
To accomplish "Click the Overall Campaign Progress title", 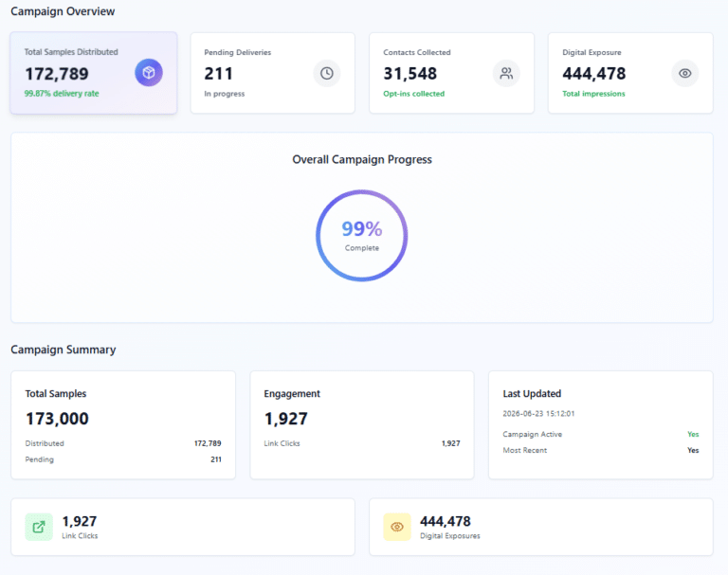I will 362,160.
